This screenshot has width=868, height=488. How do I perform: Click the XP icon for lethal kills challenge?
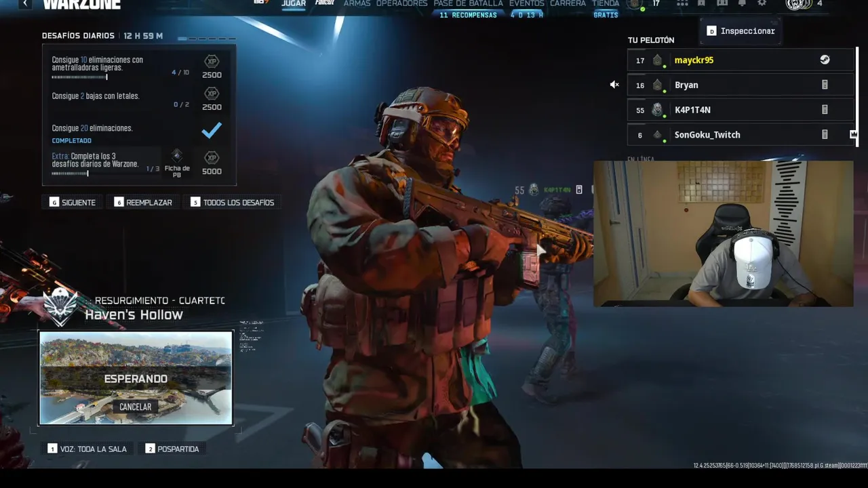tap(212, 93)
